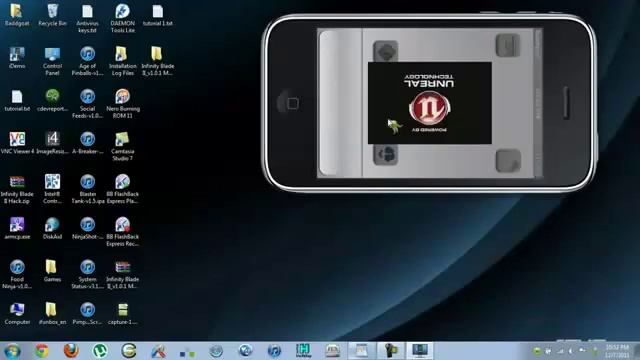Open Installation Log Files folder
640x360 pixels.
pos(122,61)
